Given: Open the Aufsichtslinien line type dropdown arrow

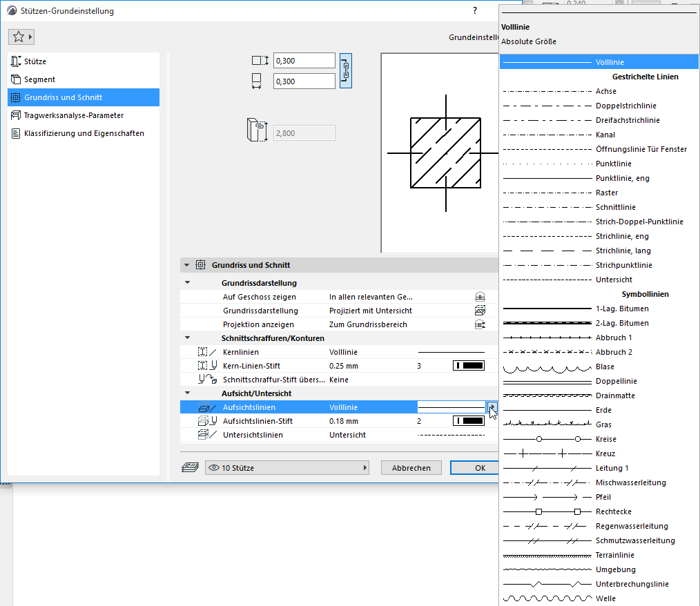Looking at the screenshot, I should point(492,407).
